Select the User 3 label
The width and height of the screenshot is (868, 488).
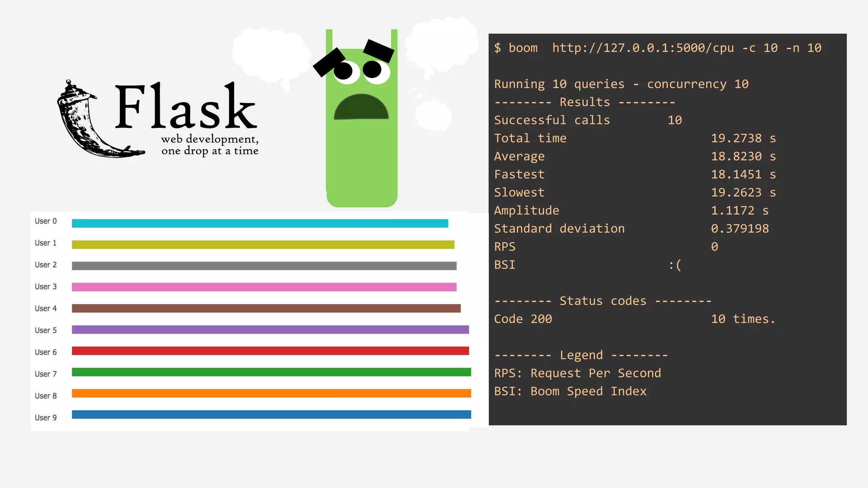[x=45, y=287]
